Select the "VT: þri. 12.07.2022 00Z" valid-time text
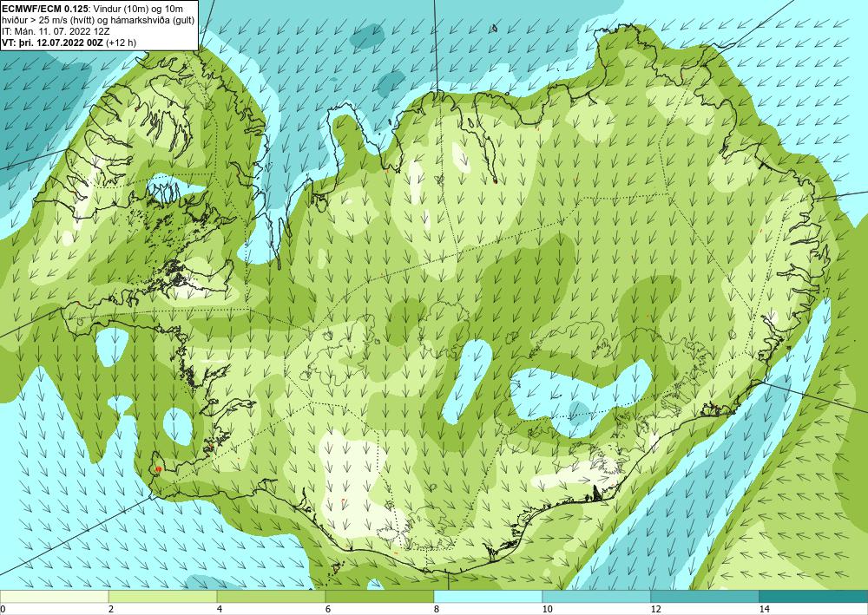Screen dimensions: 868x615 pyautogui.click(x=53, y=43)
